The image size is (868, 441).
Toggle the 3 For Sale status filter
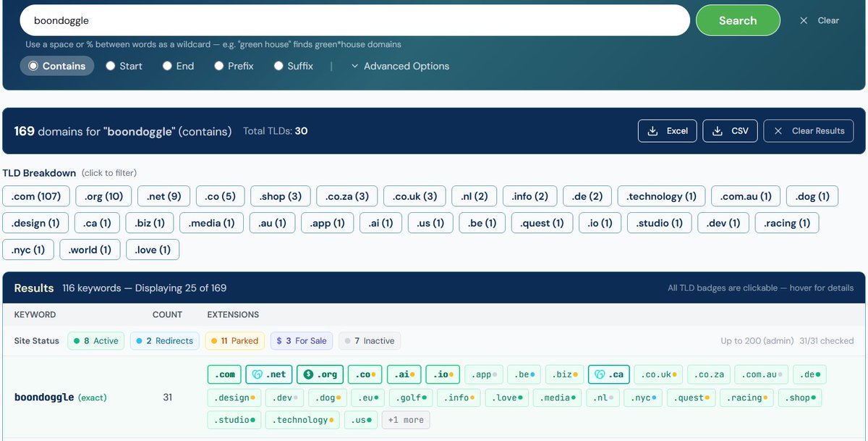tap(302, 340)
